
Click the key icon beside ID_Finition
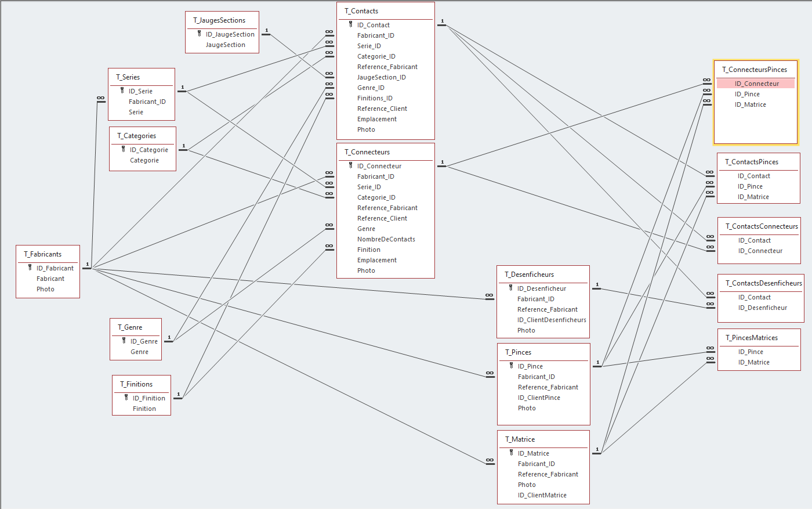tap(126, 398)
